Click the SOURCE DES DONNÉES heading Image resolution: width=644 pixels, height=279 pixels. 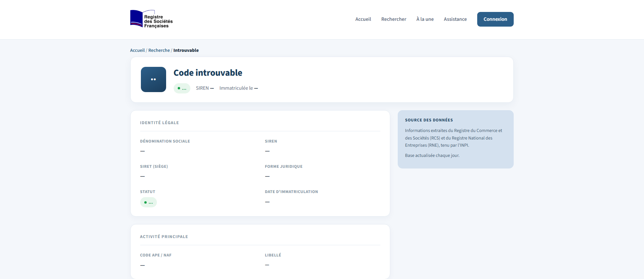click(x=429, y=120)
